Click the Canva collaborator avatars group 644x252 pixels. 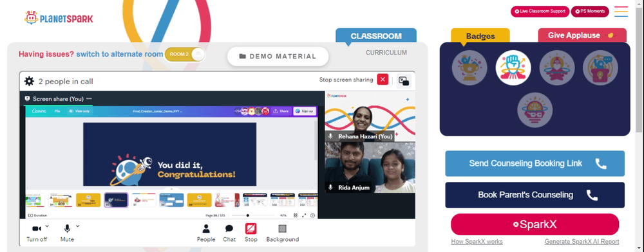coord(252,111)
